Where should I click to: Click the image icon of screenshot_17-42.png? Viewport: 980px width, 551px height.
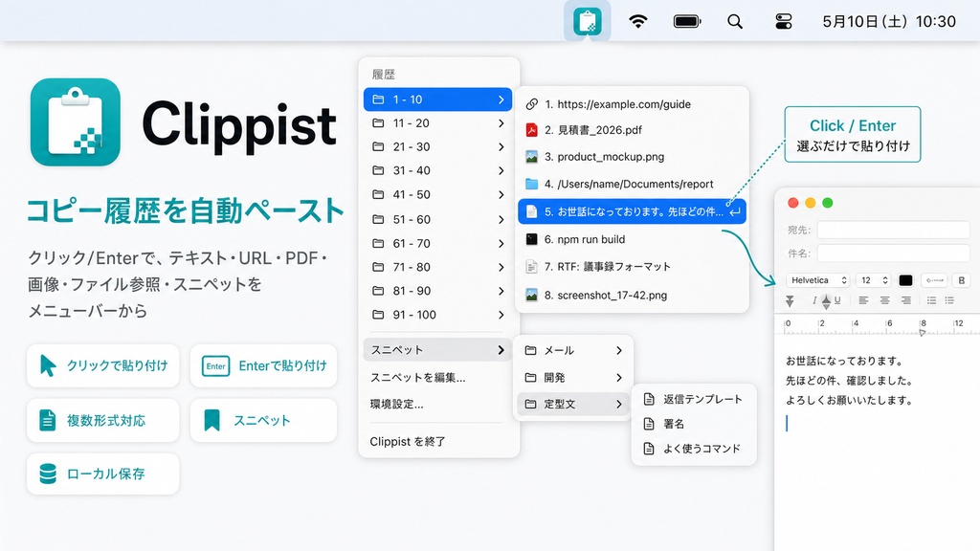click(531, 295)
